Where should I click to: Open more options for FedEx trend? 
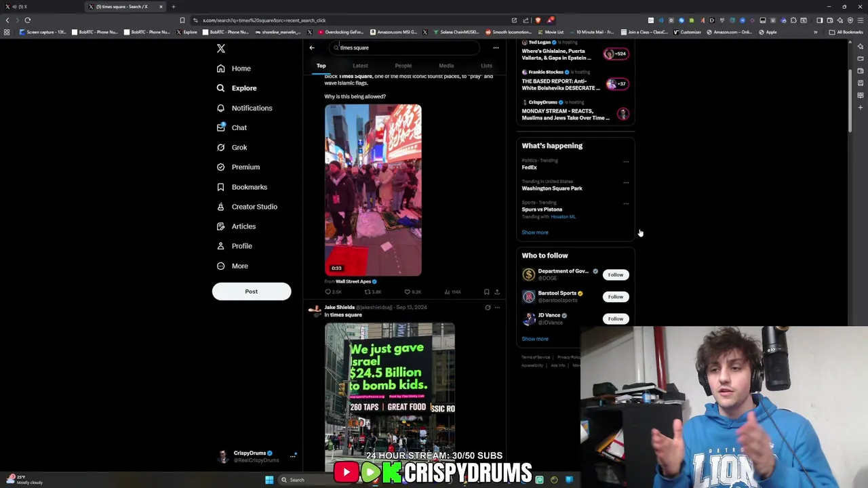coord(626,161)
